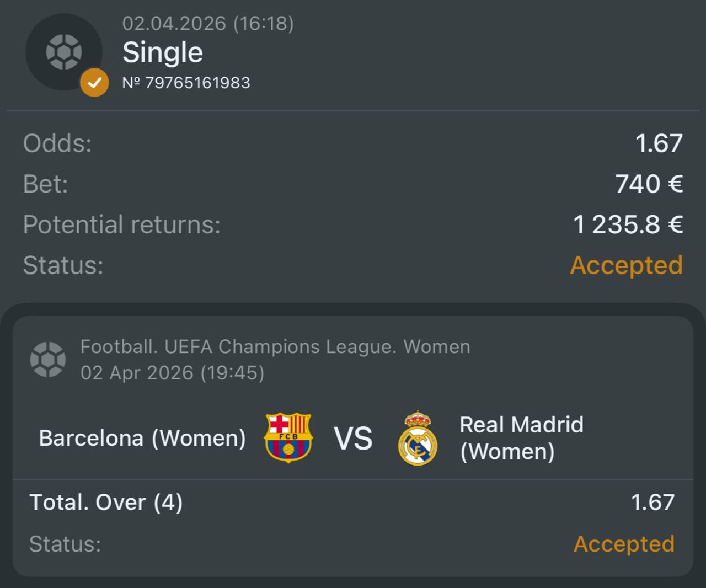
Task: Click the orange Accepted status in summary
Action: [x=626, y=265]
